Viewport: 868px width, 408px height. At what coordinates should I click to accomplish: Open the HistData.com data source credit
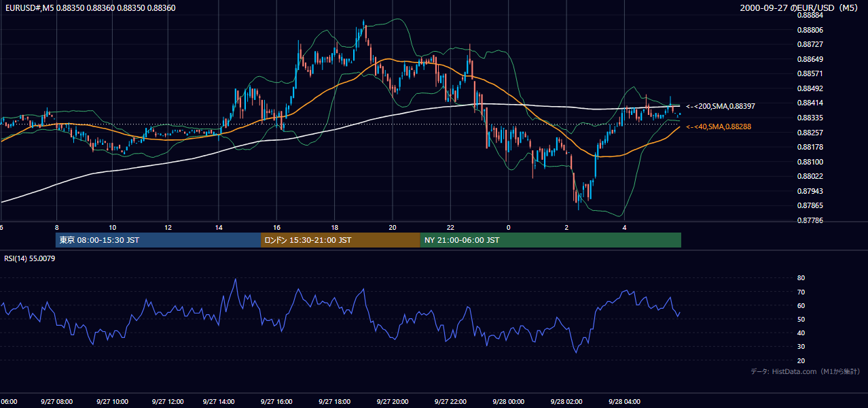pos(805,371)
